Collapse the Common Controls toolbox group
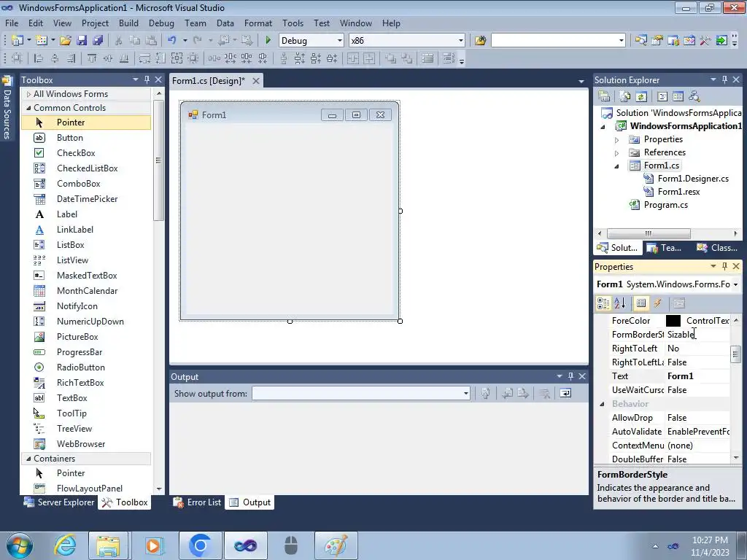This screenshot has height=560, width=747. pyautogui.click(x=28, y=108)
